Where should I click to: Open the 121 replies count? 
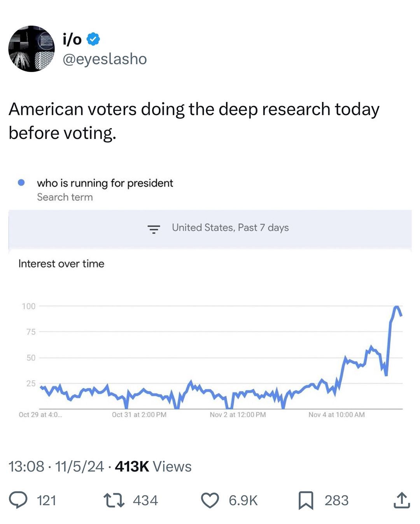47,500
